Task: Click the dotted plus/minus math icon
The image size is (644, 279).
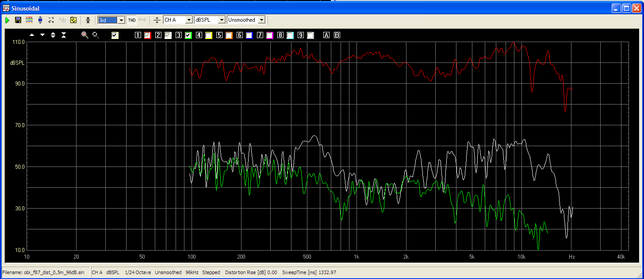Action: (51, 20)
